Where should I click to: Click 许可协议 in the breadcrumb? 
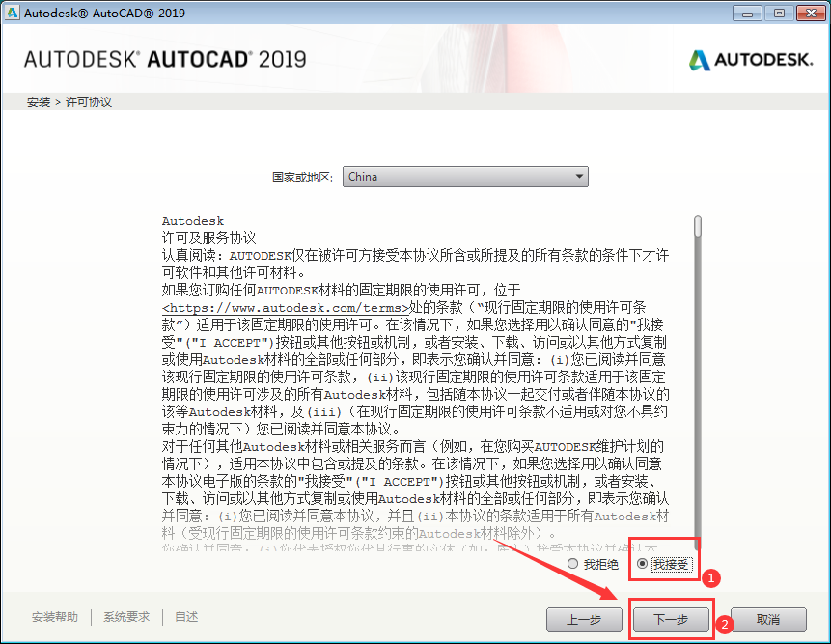(89, 102)
